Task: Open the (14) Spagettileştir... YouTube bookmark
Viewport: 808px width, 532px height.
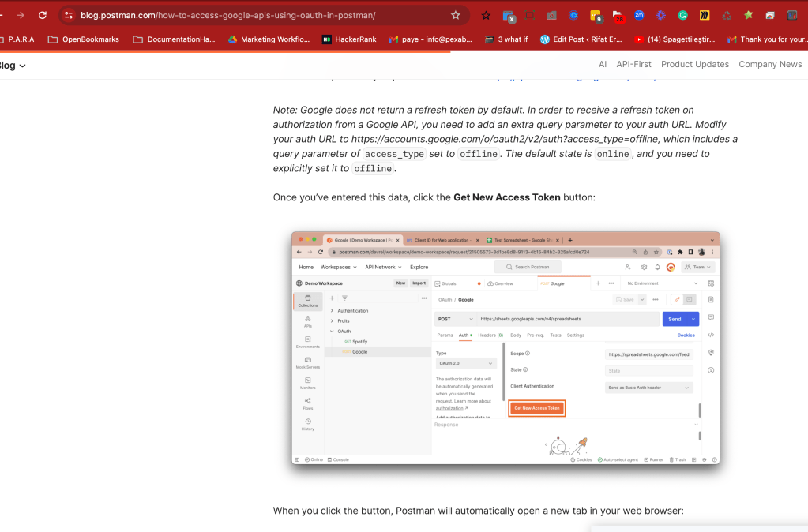Action: tap(675, 39)
